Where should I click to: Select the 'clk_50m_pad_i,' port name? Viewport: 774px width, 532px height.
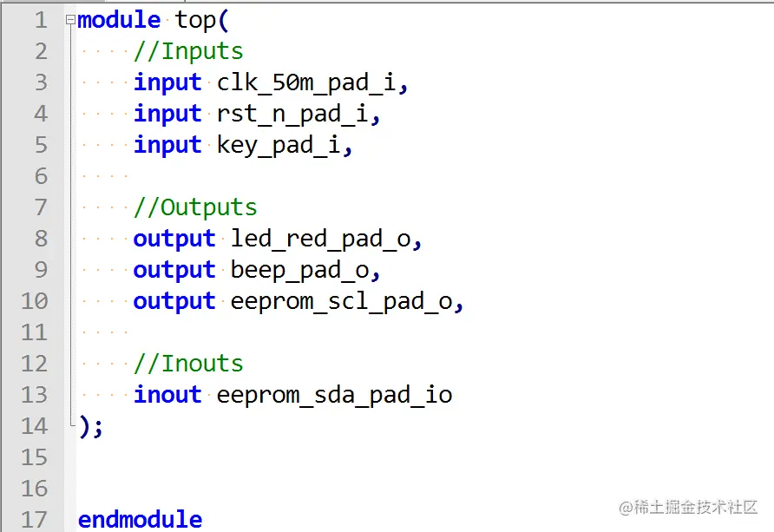[312, 83]
